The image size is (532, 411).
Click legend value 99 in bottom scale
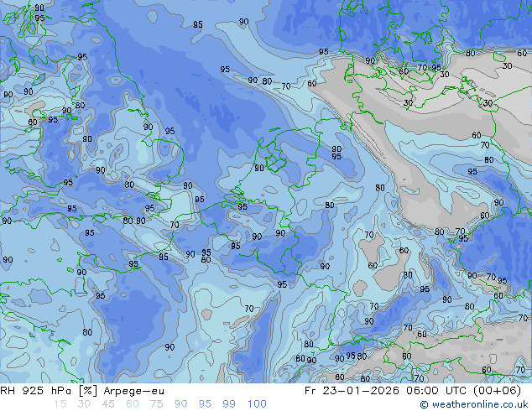pyautogui.click(x=229, y=404)
